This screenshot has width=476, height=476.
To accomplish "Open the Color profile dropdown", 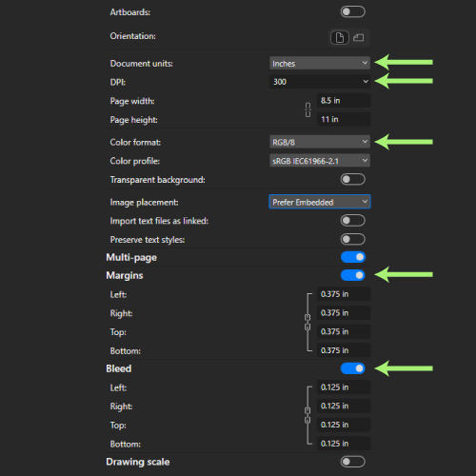I will [320, 161].
